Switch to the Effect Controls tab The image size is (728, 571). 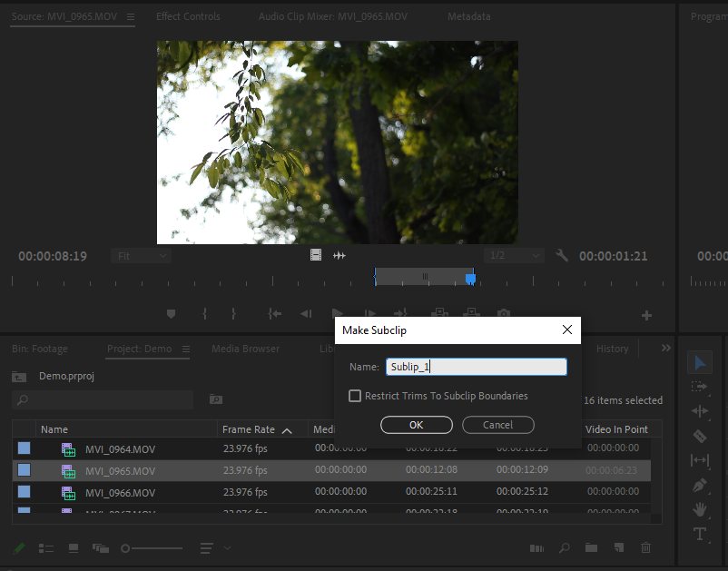[x=188, y=15]
